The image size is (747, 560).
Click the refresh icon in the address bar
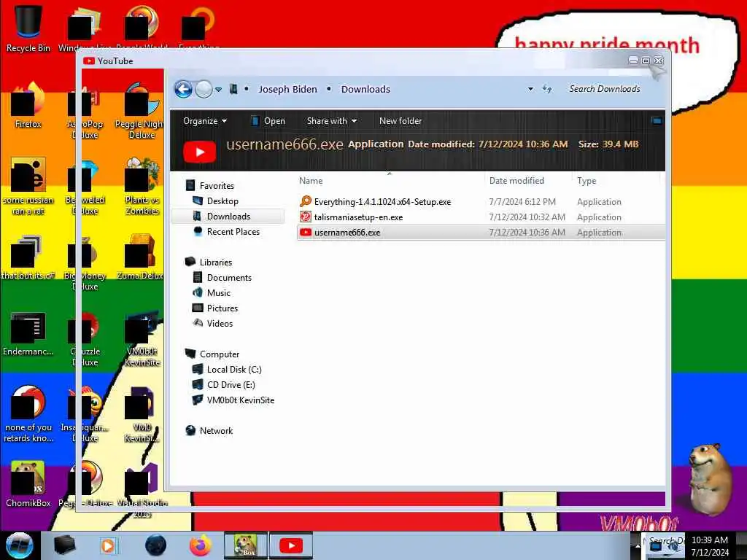click(547, 89)
